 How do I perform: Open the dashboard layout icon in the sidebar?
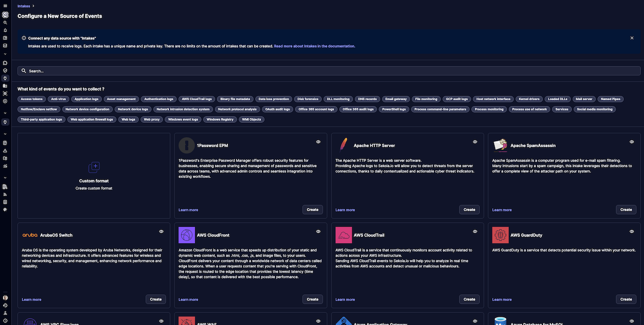(x=5, y=38)
